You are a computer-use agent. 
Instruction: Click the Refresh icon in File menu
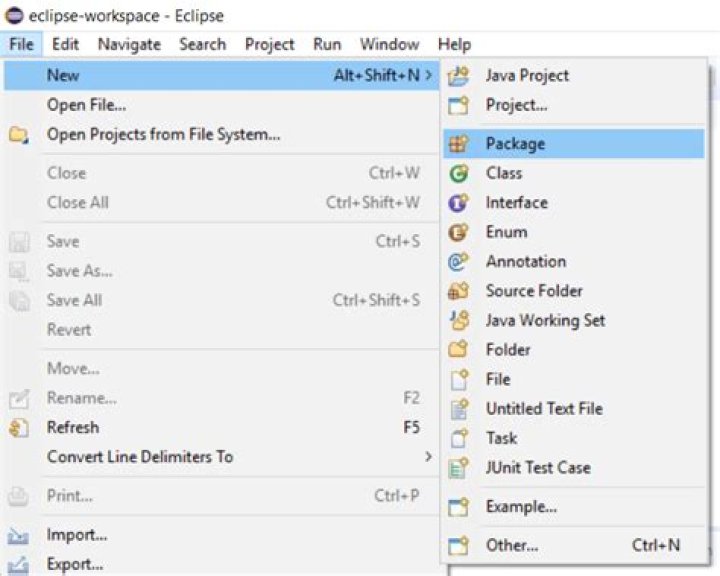click(x=19, y=428)
